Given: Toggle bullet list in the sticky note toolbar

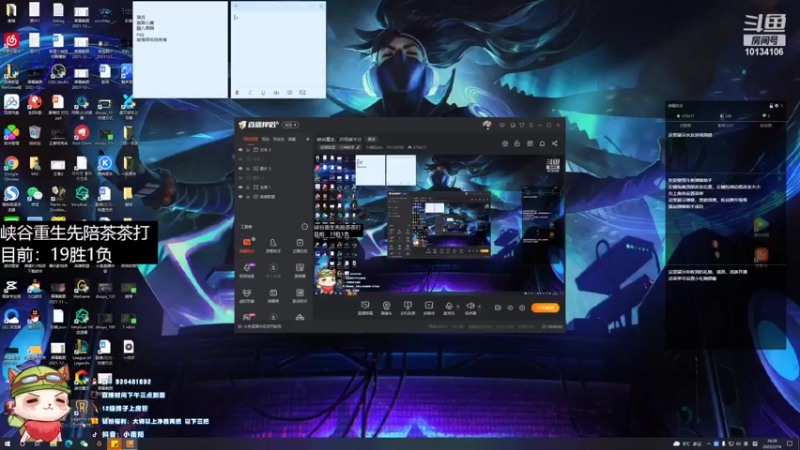Looking at the screenshot, I should 289,93.
